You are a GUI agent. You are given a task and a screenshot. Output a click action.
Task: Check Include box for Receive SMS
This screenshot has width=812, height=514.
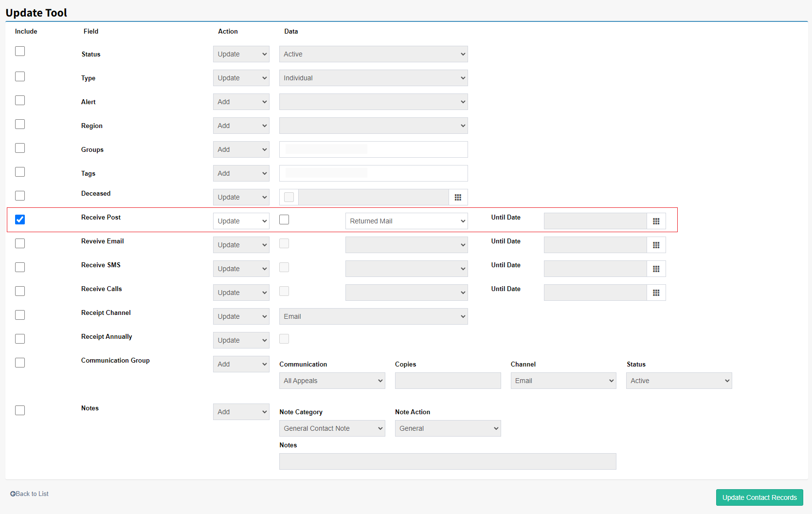point(20,267)
